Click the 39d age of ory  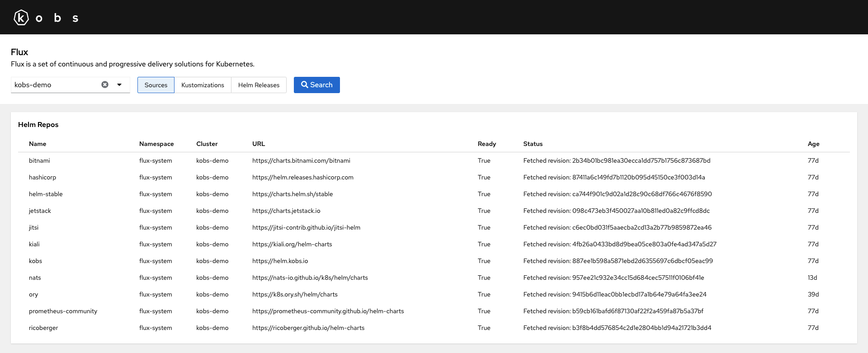(813, 294)
